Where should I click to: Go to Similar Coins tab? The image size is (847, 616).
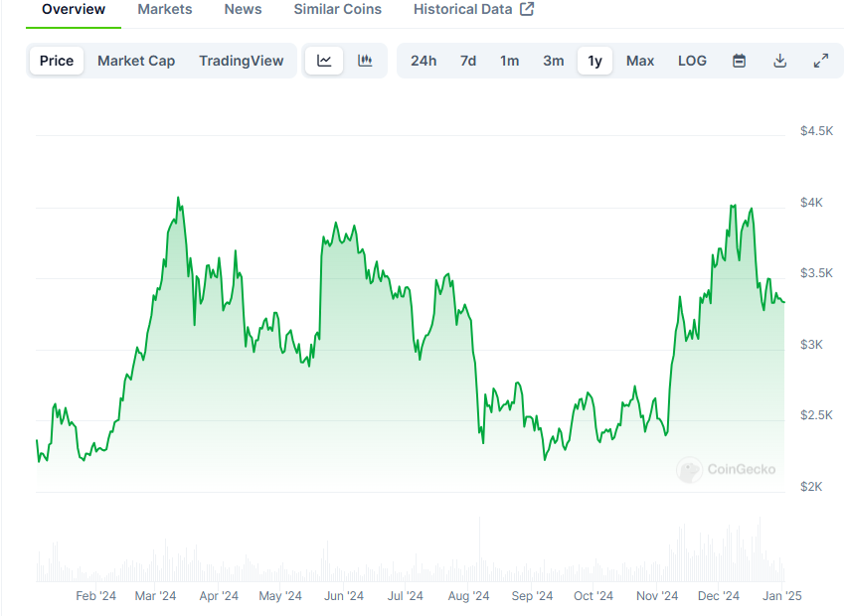[x=338, y=9]
